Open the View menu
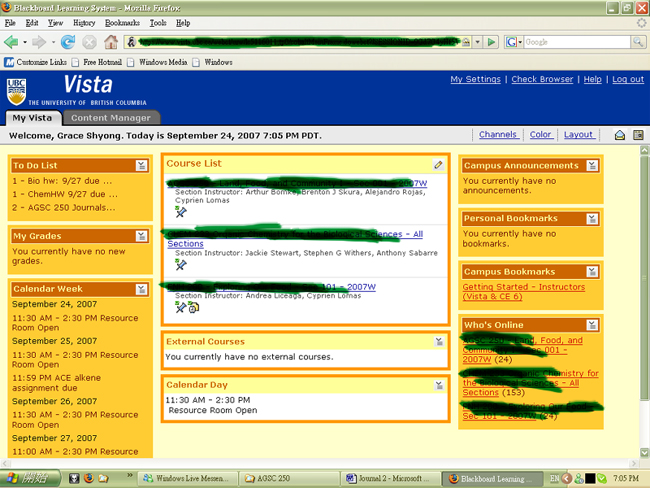This screenshot has height=488, width=650. coord(55,23)
